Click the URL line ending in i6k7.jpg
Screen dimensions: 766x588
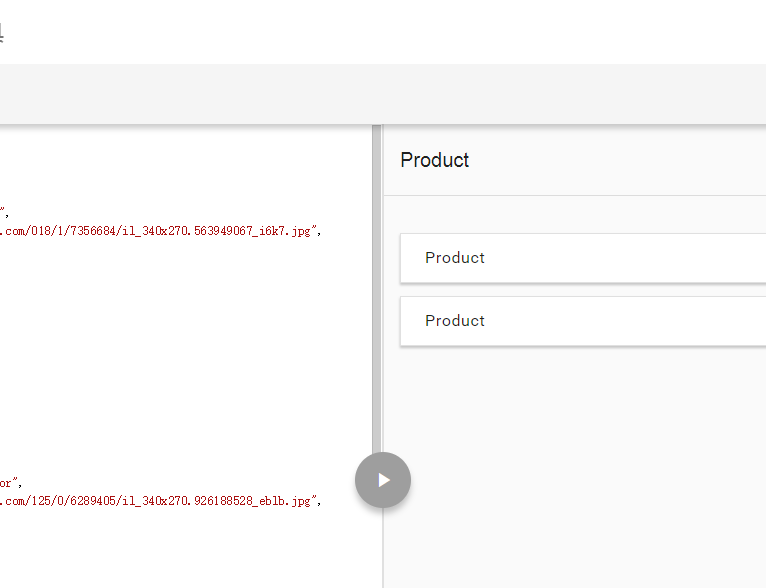(160, 230)
